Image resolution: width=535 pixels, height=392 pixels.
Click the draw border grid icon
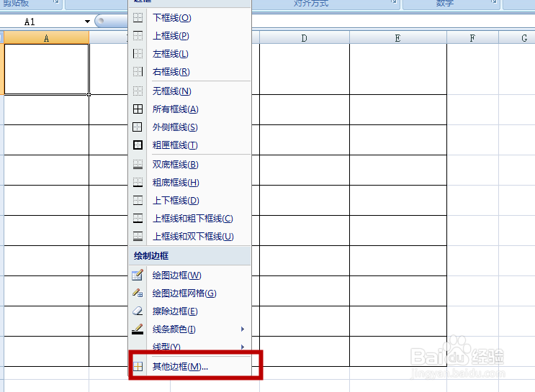(x=138, y=293)
